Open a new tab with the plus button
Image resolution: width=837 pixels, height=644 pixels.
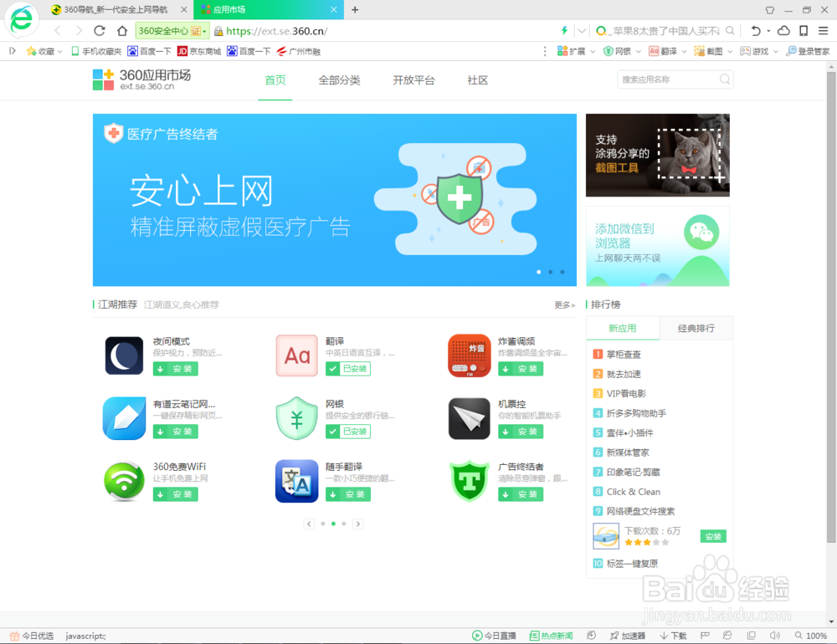click(355, 9)
